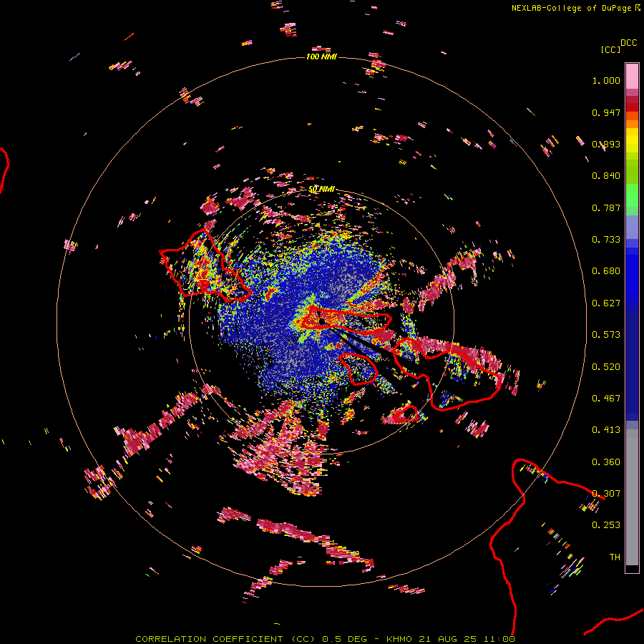Pick the light pink swatch beside 1.000 on the color bar
This screenshot has height=644, width=644.
tap(632, 77)
